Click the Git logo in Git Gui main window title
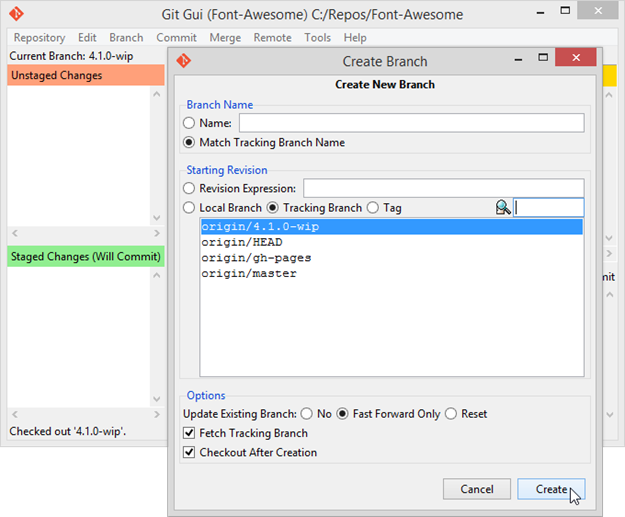The width and height of the screenshot is (625, 517). [x=16, y=14]
